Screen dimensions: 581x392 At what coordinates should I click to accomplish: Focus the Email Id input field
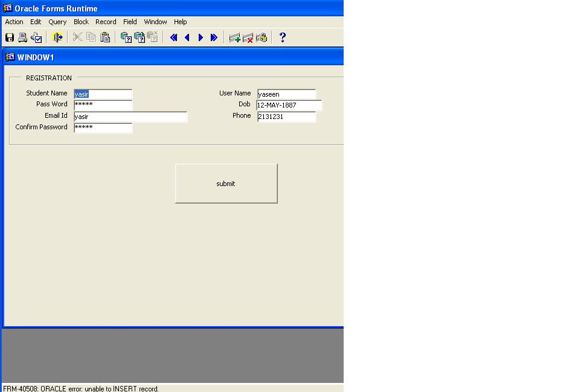coord(130,117)
